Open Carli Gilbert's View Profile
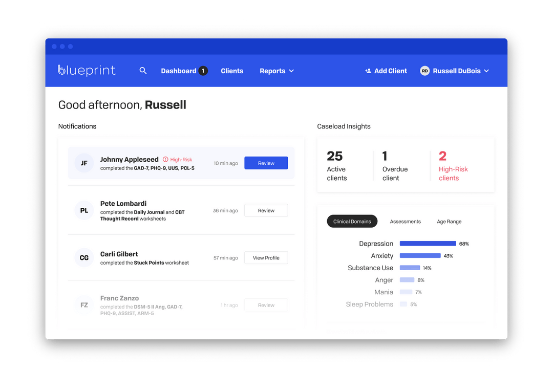 266,257
